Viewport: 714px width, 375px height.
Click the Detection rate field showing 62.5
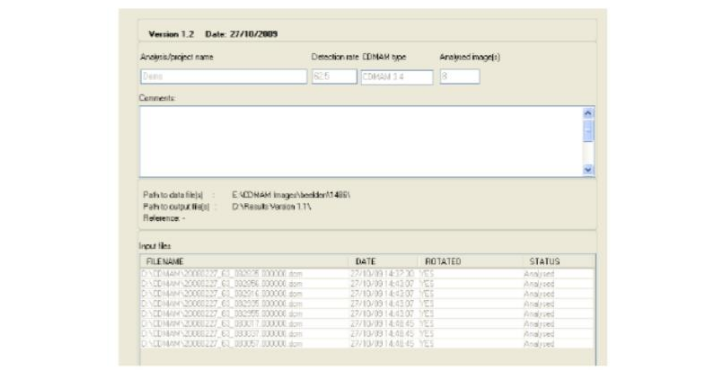(334, 76)
